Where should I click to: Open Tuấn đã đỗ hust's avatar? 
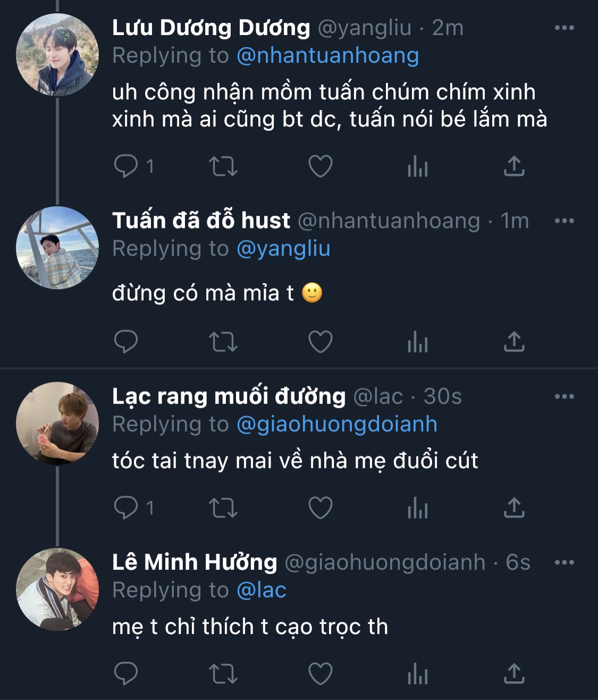click(57, 248)
